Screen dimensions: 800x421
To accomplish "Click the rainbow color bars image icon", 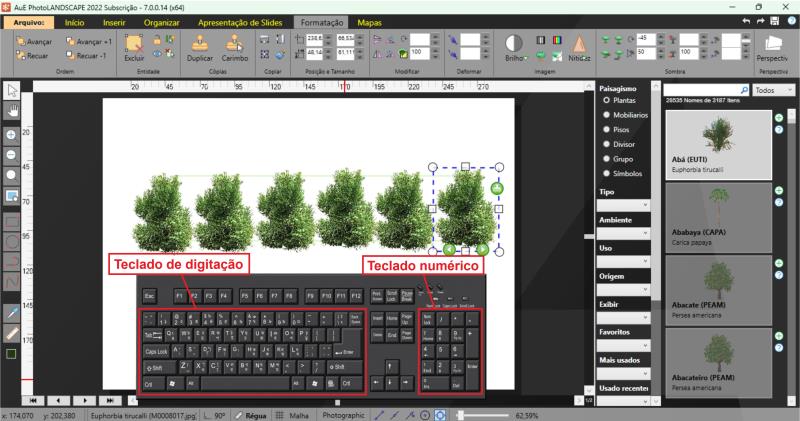I will coord(557,40).
